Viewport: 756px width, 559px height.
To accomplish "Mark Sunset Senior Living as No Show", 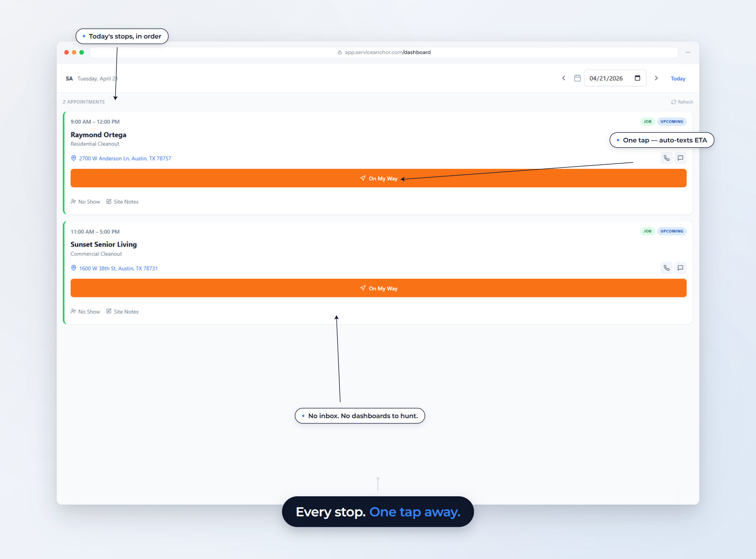I will (85, 312).
